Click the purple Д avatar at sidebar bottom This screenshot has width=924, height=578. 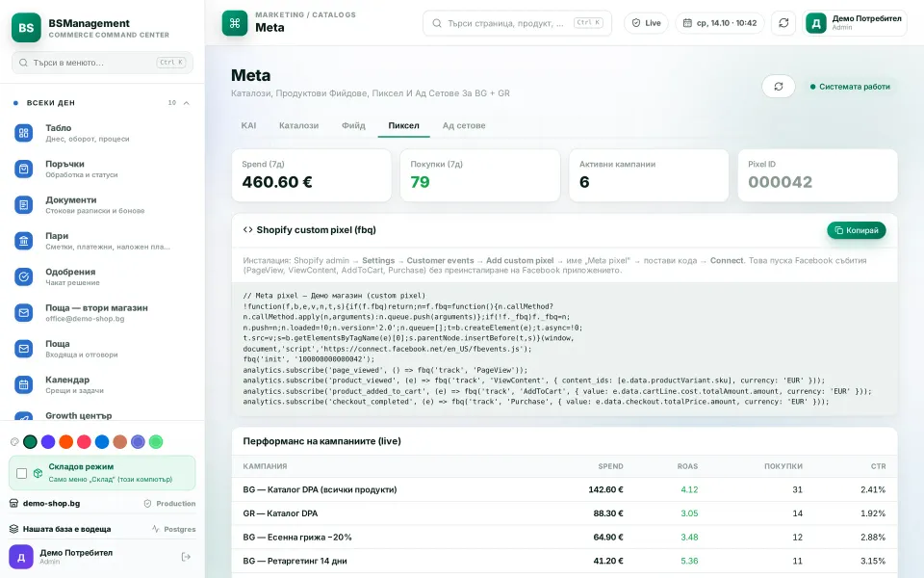21,557
